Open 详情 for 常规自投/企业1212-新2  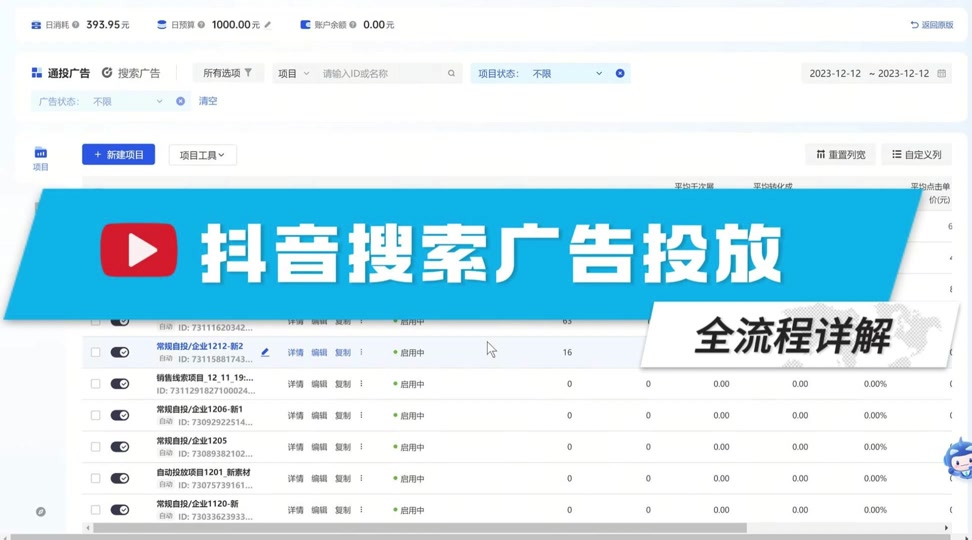(x=296, y=352)
